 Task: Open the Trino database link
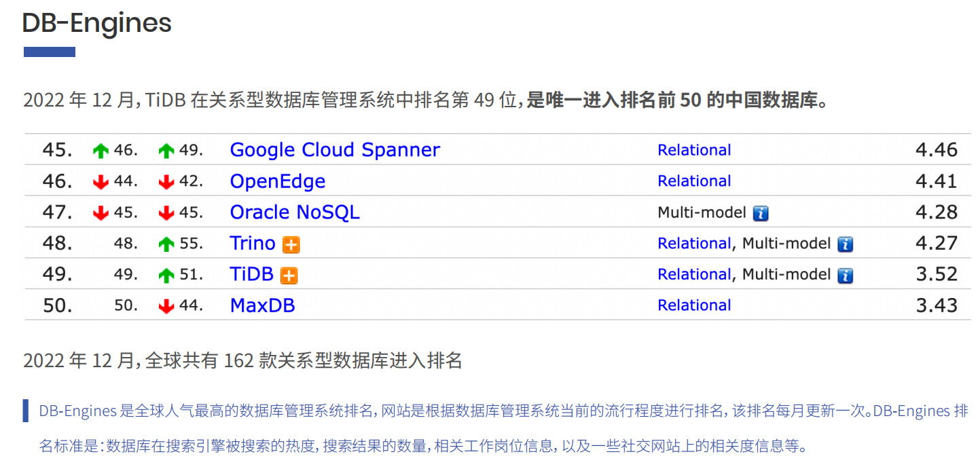click(253, 243)
